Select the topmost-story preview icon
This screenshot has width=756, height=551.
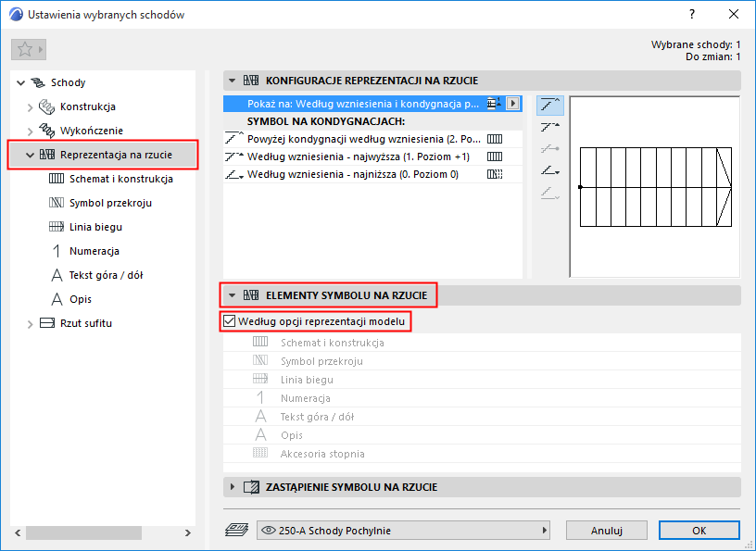pyautogui.click(x=550, y=127)
